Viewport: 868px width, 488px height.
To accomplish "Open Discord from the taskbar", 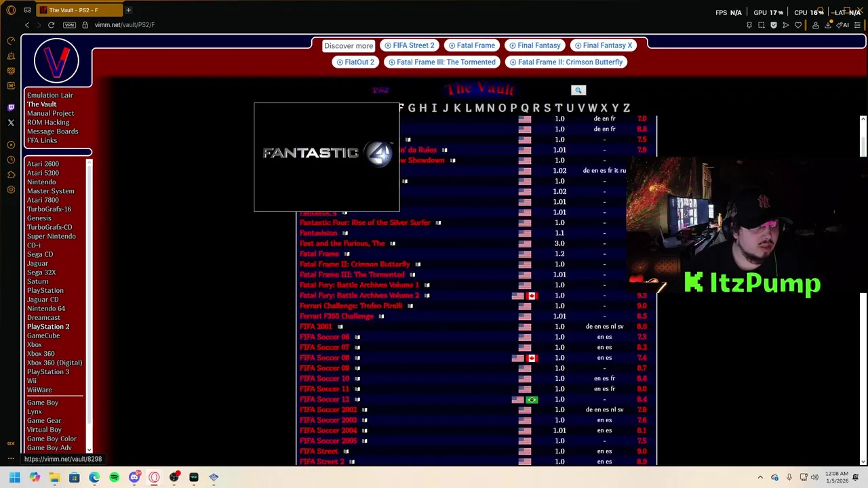I will click(134, 477).
